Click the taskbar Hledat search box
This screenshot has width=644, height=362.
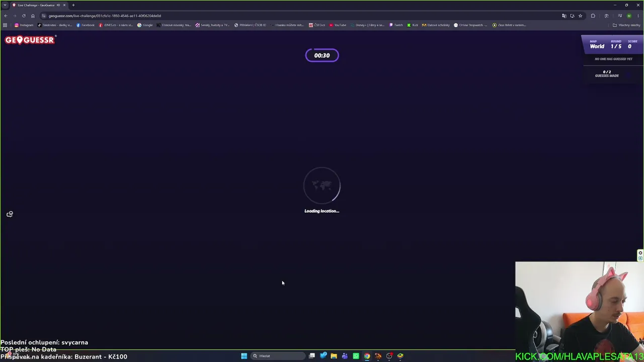click(278, 356)
